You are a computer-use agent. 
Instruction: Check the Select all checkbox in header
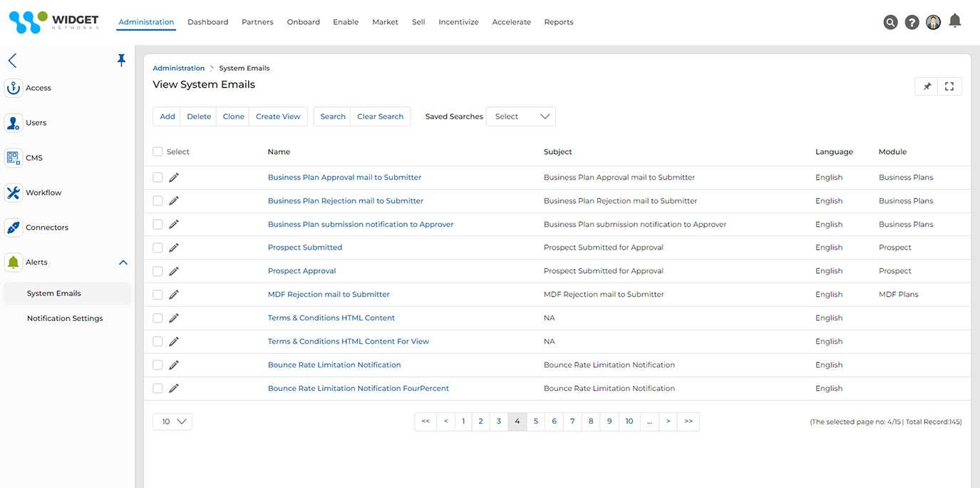click(x=158, y=151)
